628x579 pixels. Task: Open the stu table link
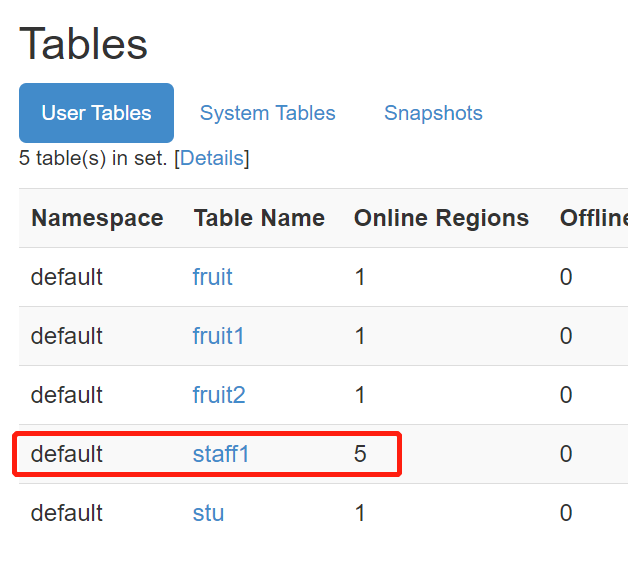(208, 513)
